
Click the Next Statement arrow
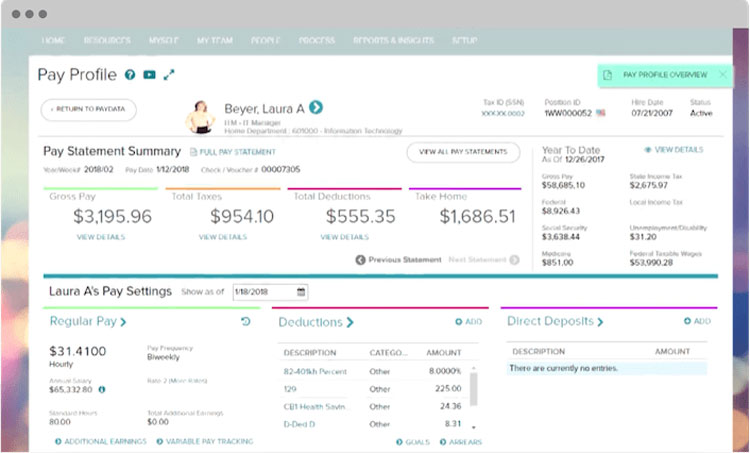514,260
